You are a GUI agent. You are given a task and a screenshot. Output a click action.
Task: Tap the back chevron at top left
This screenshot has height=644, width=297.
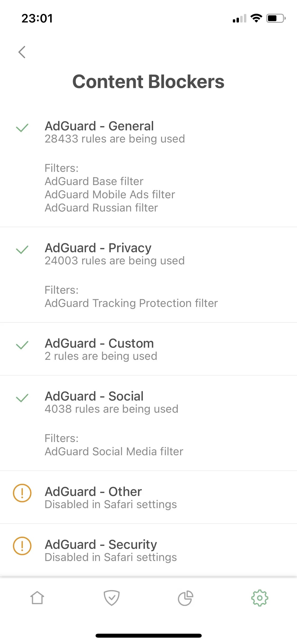(x=22, y=52)
